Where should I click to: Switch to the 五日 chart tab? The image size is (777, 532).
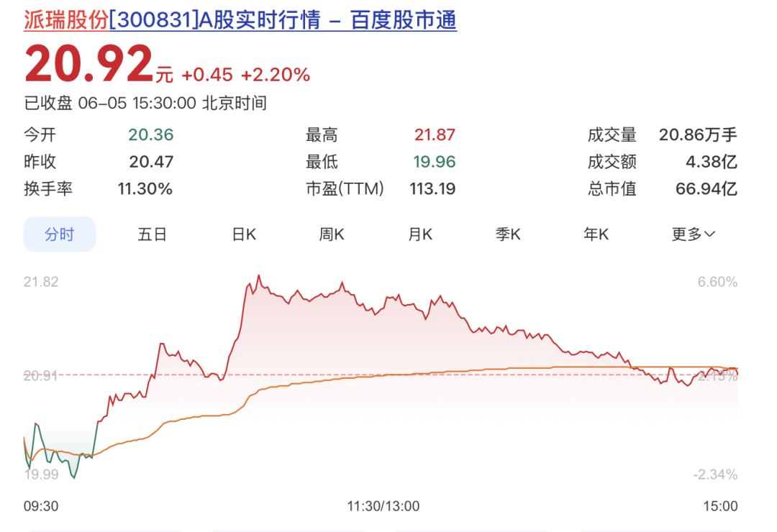click(x=152, y=234)
